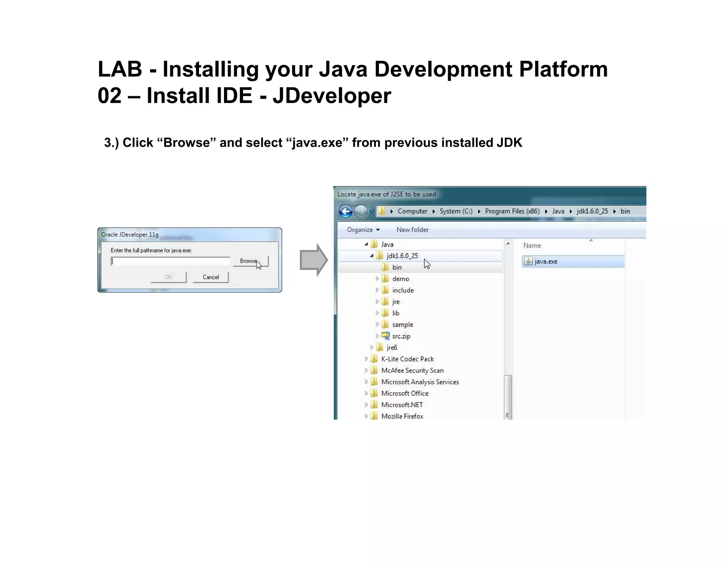
Task: Expand the include folder node
Action: (377, 290)
